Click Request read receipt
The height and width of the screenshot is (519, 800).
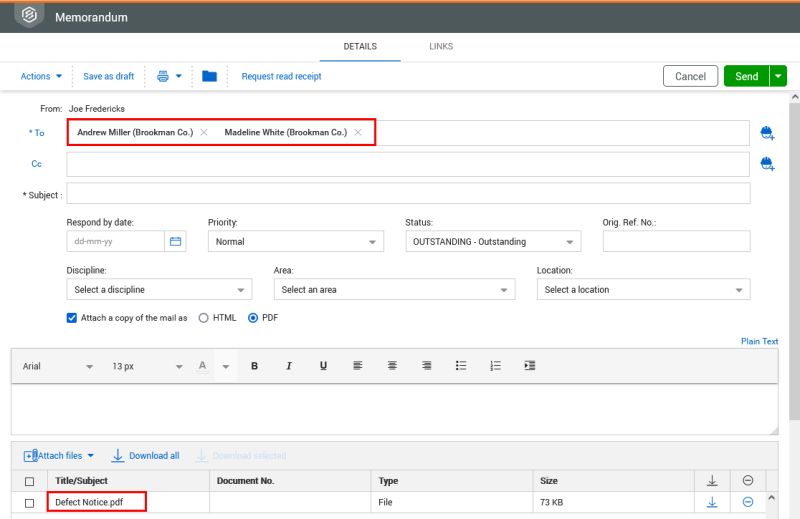click(x=281, y=76)
